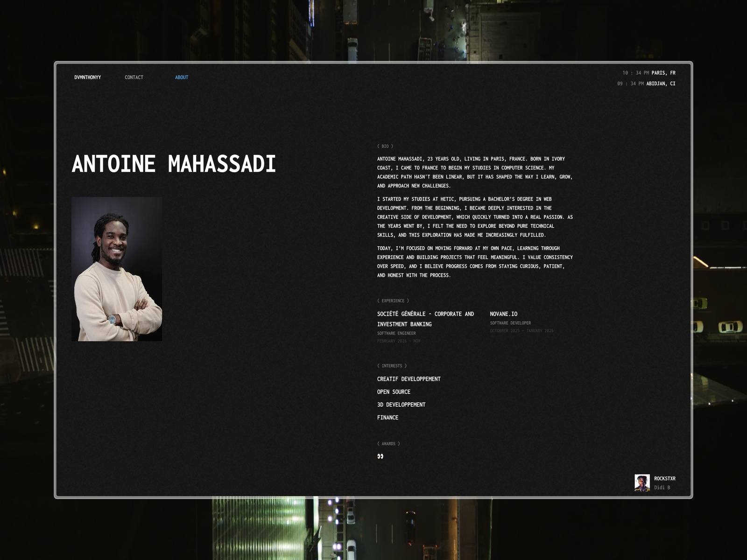Click the Experience section label

click(393, 301)
